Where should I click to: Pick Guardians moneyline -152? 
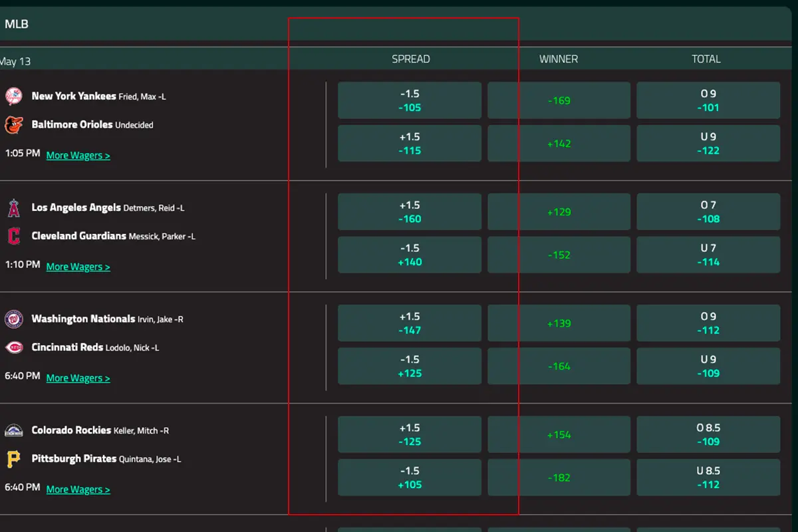click(x=559, y=255)
